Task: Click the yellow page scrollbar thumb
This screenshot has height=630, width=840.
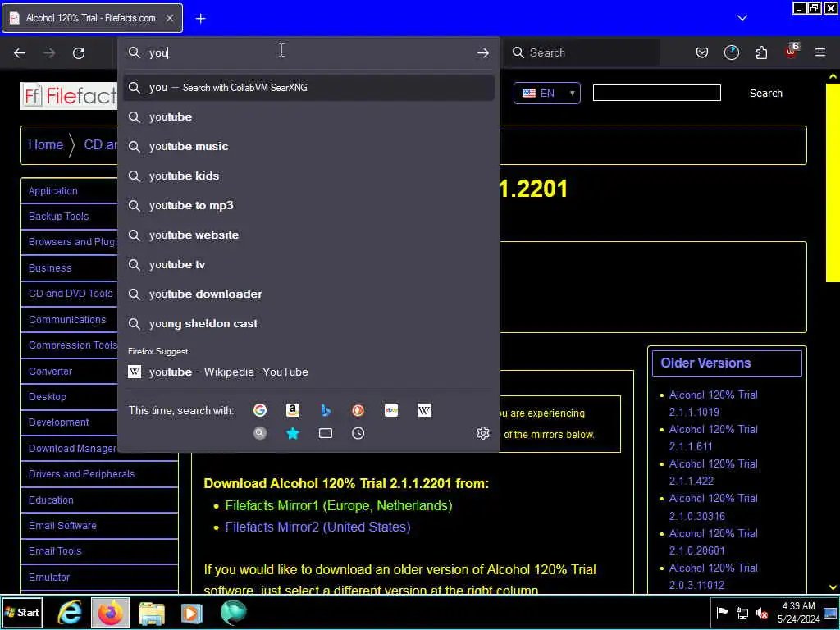Action: coord(833,182)
